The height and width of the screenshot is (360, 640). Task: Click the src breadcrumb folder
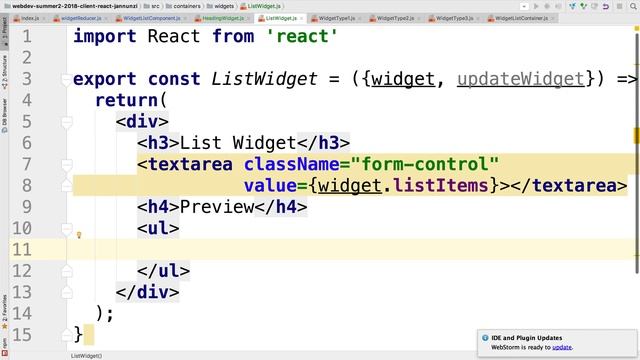pos(152,6)
